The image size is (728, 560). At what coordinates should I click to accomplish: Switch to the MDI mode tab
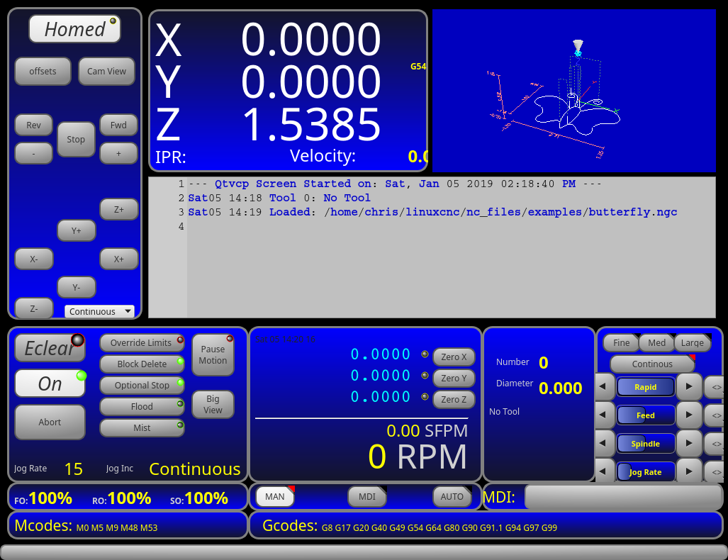click(367, 496)
